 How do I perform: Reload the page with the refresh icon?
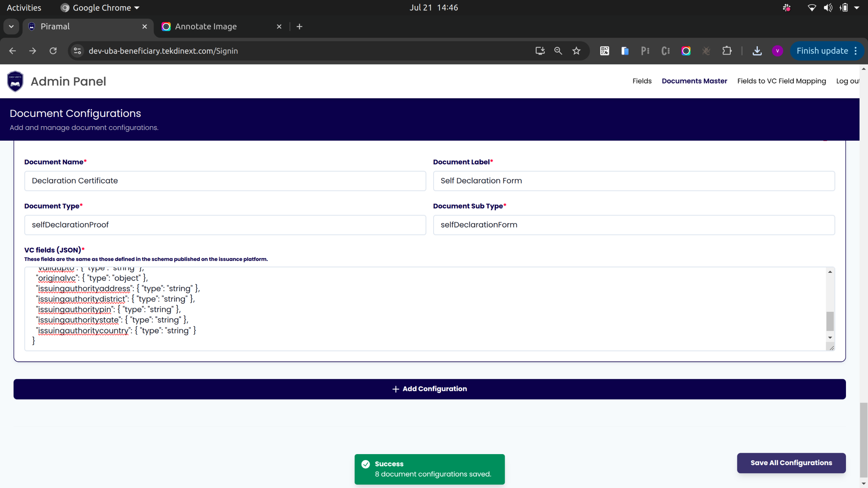point(53,51)
